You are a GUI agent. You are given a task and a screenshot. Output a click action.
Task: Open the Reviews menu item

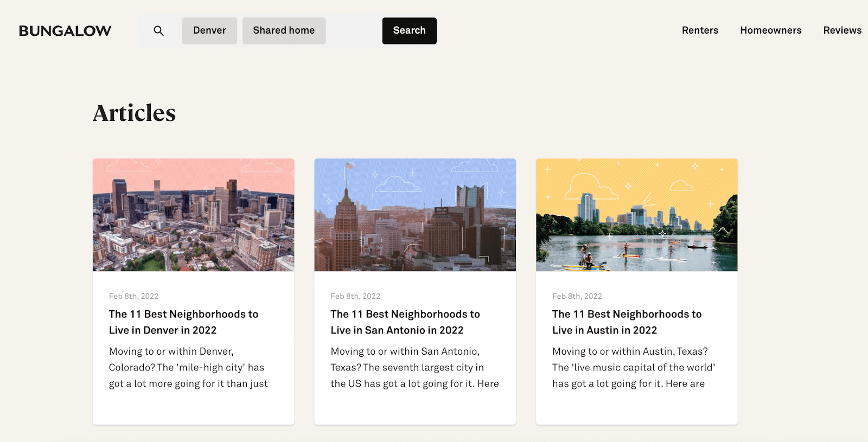tap(842, 30)
